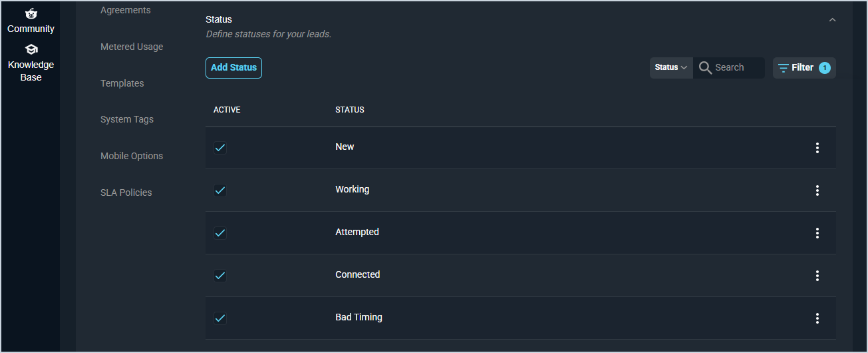
Task: Uncheck the Active checkbox for New
Action: pos(220,148)
